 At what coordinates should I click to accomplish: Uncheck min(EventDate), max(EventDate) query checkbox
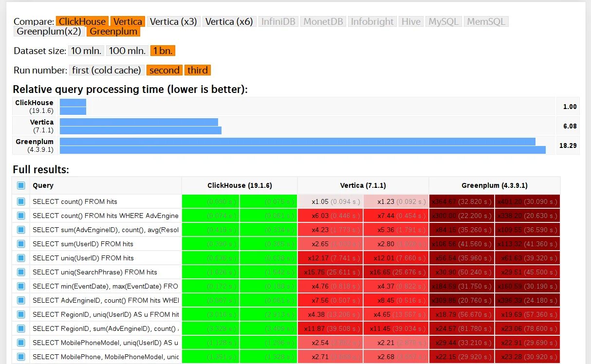(21, 286)
